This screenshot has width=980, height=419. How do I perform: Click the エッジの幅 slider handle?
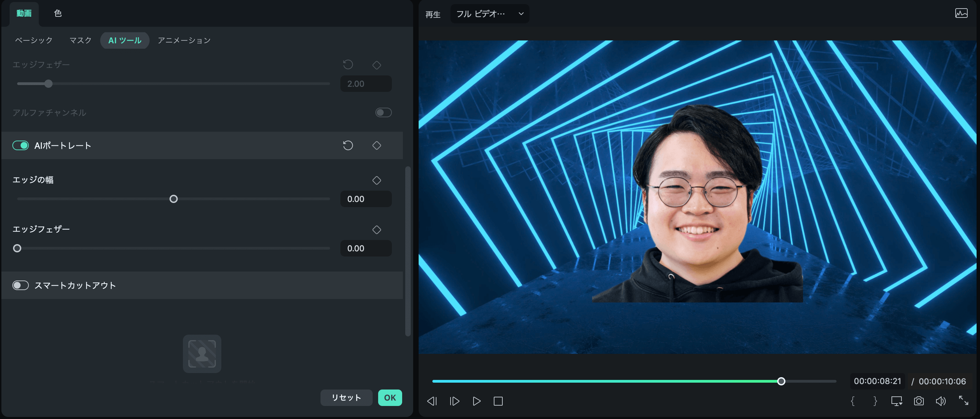tap(174, 199)
